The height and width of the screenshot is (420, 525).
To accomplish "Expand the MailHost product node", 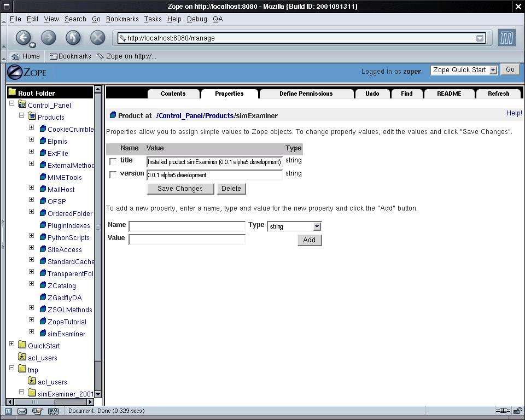I will (x=32, y=188).
